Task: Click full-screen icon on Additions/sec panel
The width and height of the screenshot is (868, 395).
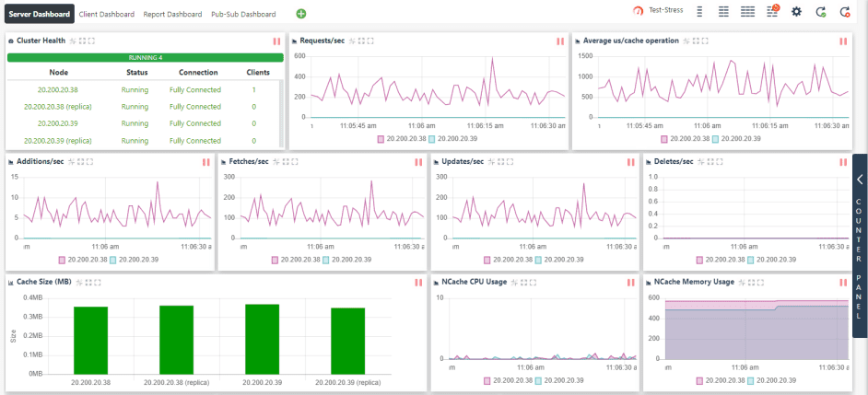Action: pyautogui.click(x=89, y=162)
